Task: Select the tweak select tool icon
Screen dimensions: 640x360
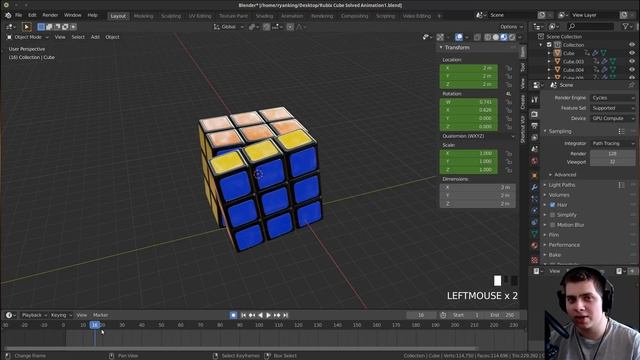Action: click(x=27, y=27)
